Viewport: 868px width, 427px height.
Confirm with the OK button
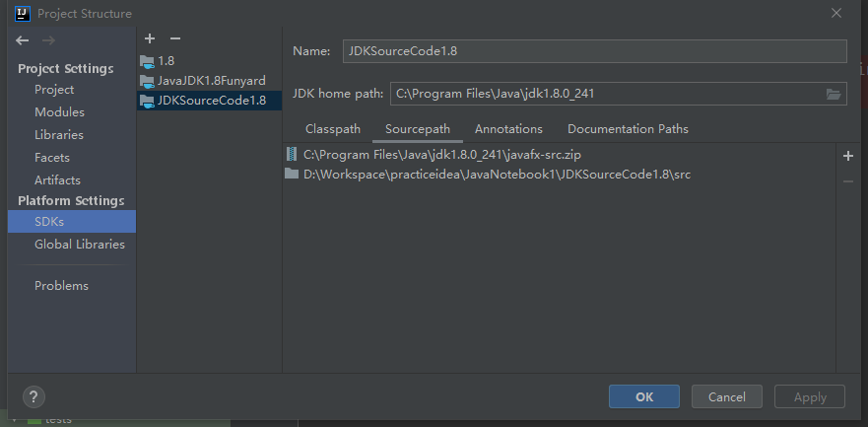click(x=644, y=396)
